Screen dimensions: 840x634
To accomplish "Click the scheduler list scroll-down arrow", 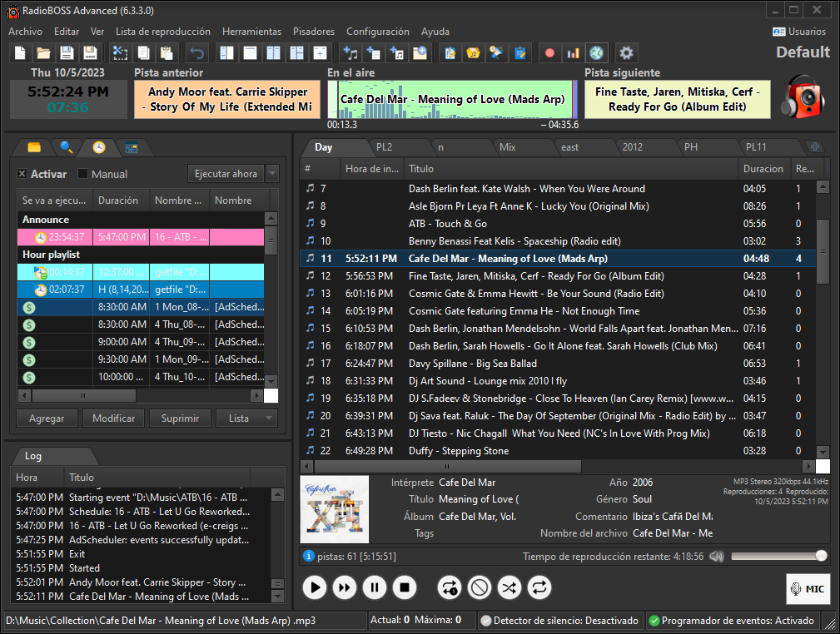I will point(271,381).
